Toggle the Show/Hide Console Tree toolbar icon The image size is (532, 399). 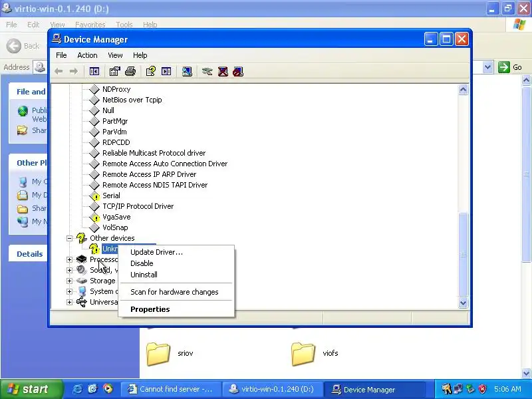pyautogui.click(x=94, y=71)
